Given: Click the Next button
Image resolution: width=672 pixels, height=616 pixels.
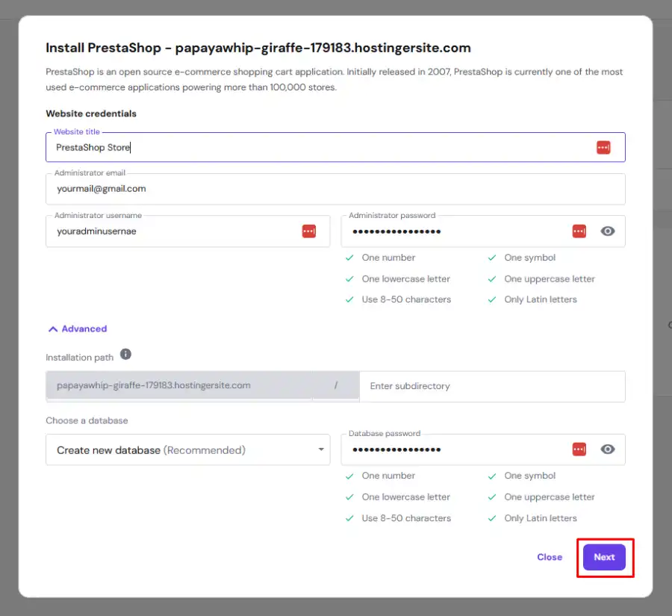Looking at the screenshot, I should tap(604, 557).
